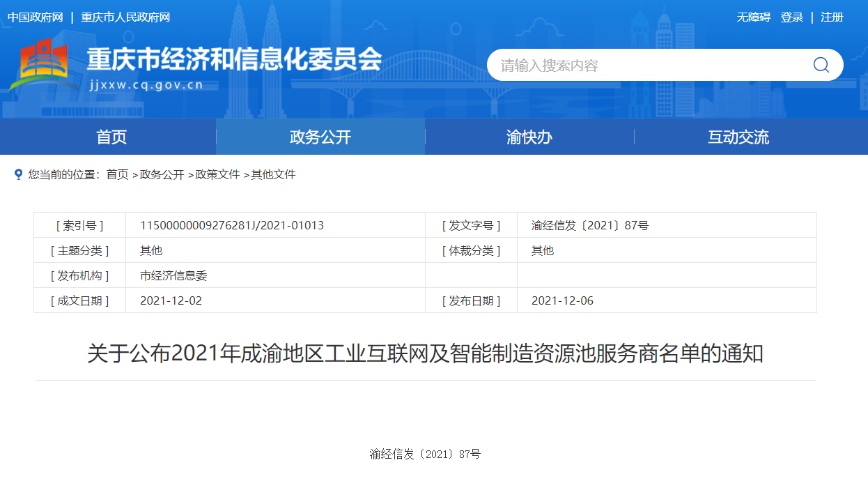Select 首页 in the breadcrumb path
The image size is (868, 488).
click(x=117, y=174)
